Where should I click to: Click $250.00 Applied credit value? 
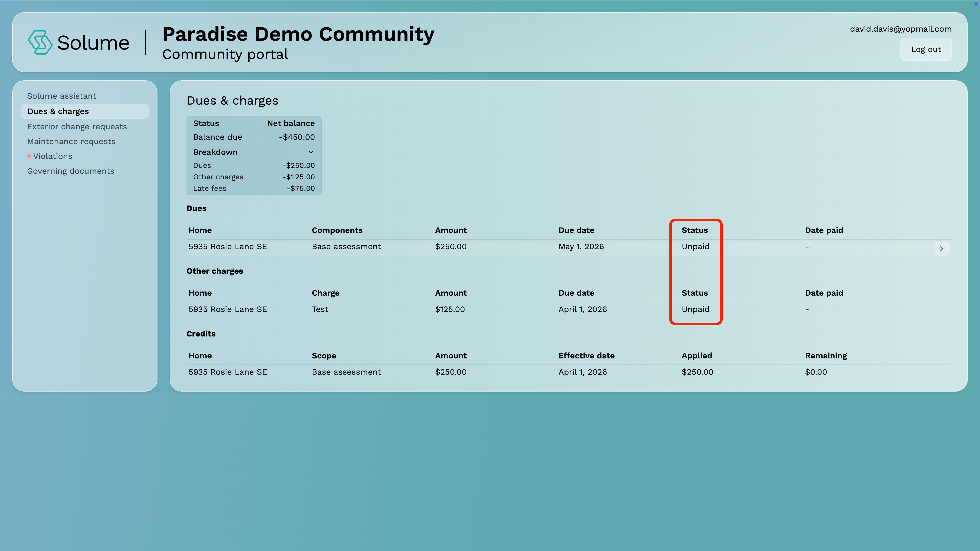click(x=697, y=372)
